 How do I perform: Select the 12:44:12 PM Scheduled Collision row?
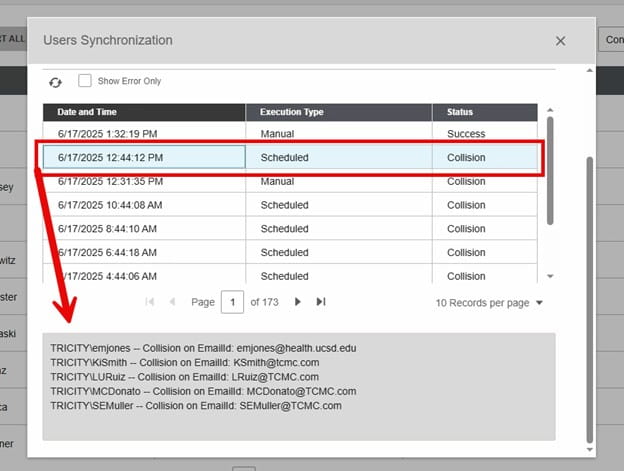[x=290, y=157]
